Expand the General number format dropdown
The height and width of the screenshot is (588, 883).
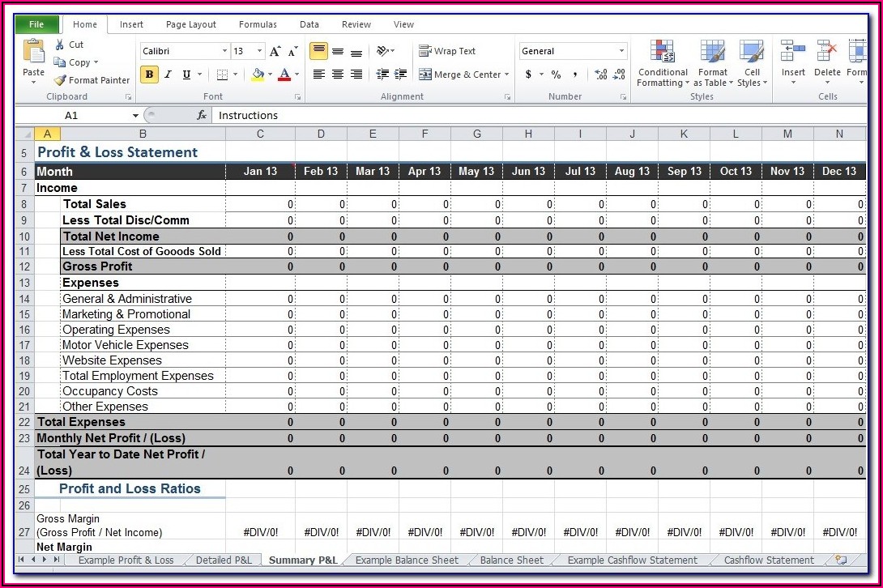click(x=622, y=51)
